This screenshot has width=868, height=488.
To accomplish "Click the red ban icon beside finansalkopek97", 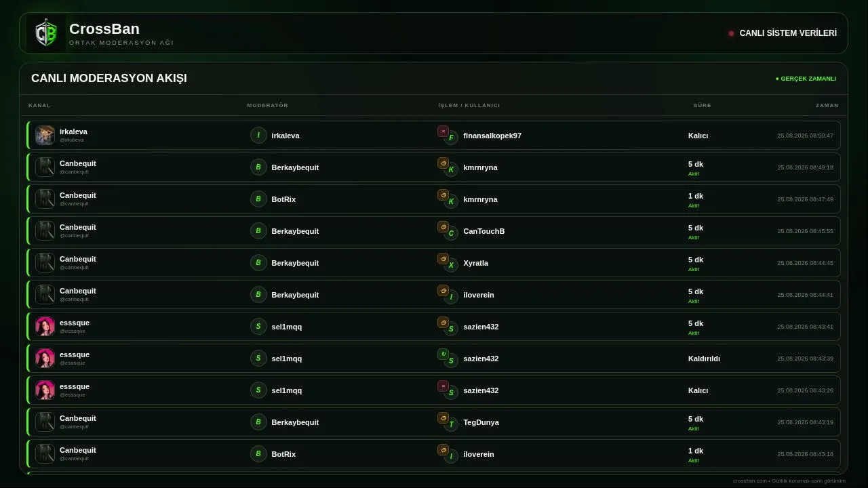I will coord(443,131).
